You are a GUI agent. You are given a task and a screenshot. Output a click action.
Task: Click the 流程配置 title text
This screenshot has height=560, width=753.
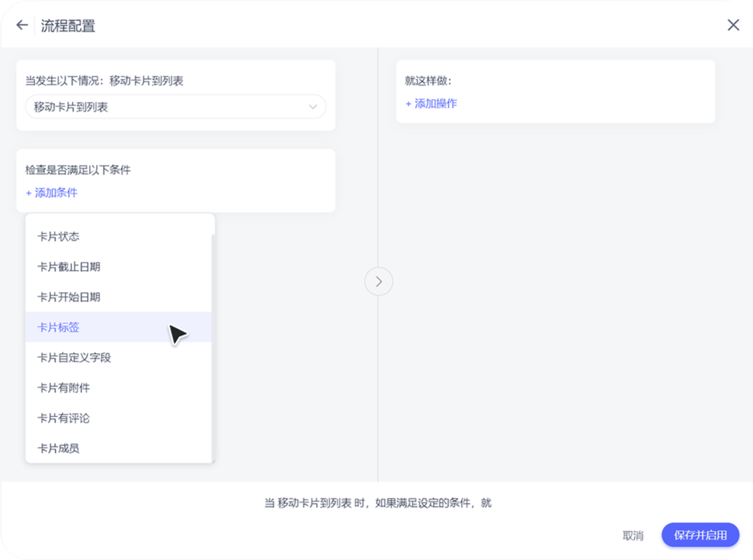(68, 26)
